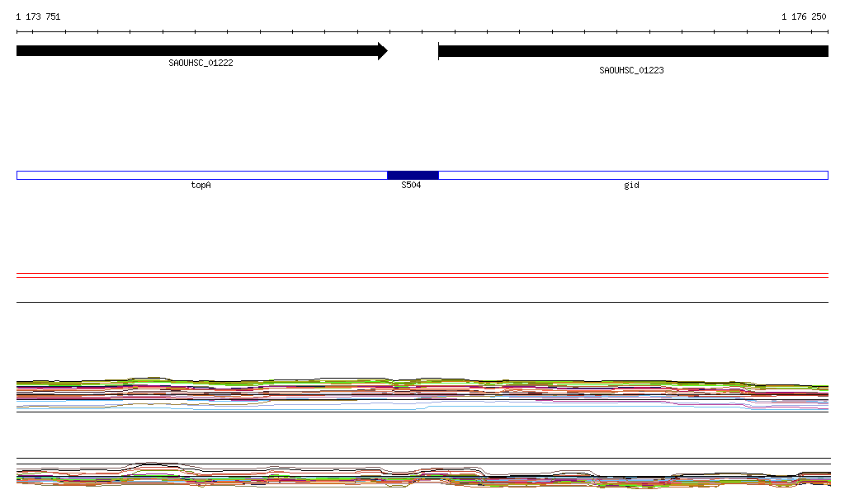The image size is (845, 504).
Task: Select the white gid segment box
Action: pyautogui.click(x=632, y=175)
